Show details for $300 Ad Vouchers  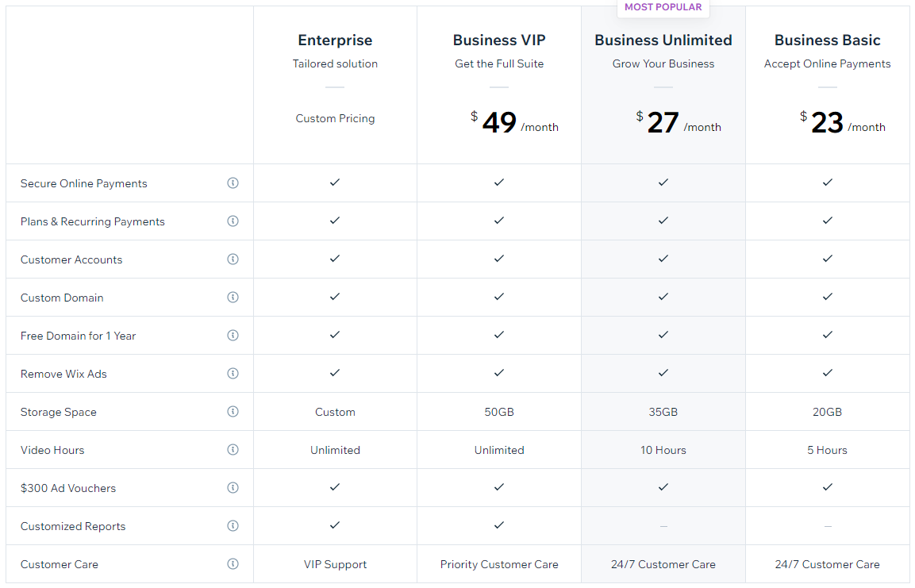(233, 487)
